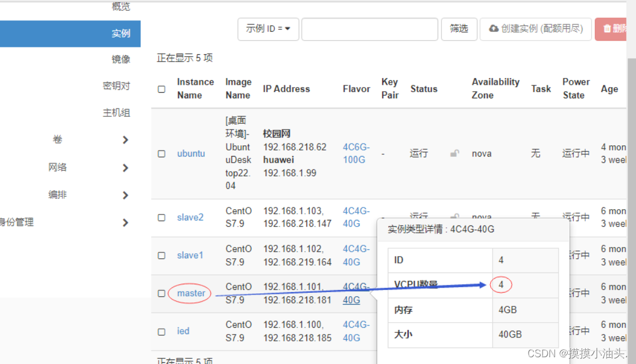The height and width of the screenshot is (364, 636).
Task: Check the checkbox for the ubuntu instance
Action: (x=161, y=153)
